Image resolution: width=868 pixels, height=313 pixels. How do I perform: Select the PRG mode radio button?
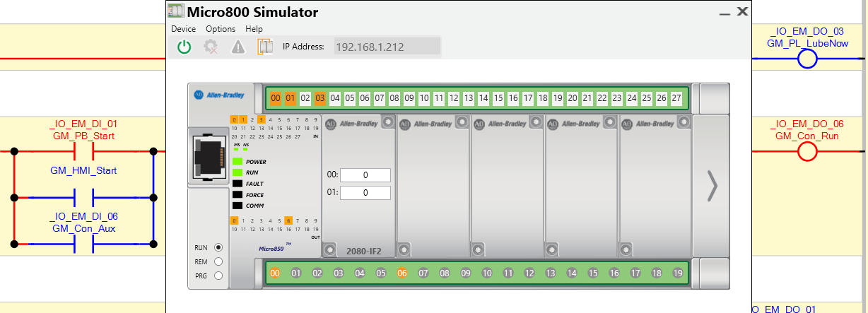[218, 276]
